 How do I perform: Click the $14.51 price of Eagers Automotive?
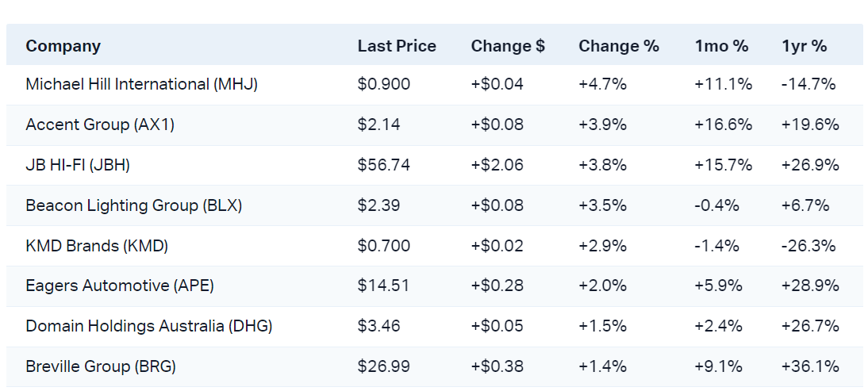(383, 286)
